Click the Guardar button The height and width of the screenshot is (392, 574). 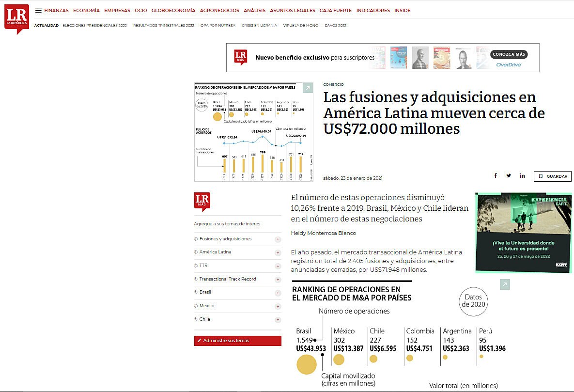pos(552,176)
